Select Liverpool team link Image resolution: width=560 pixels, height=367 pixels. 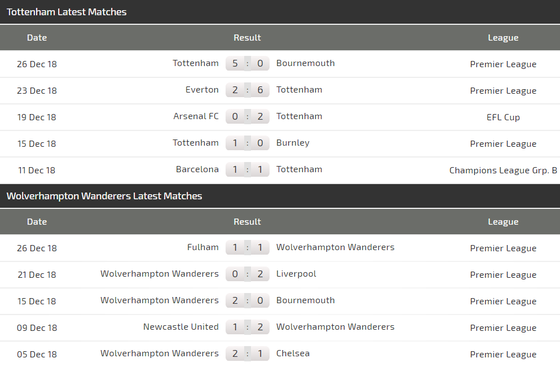(296, 274)
